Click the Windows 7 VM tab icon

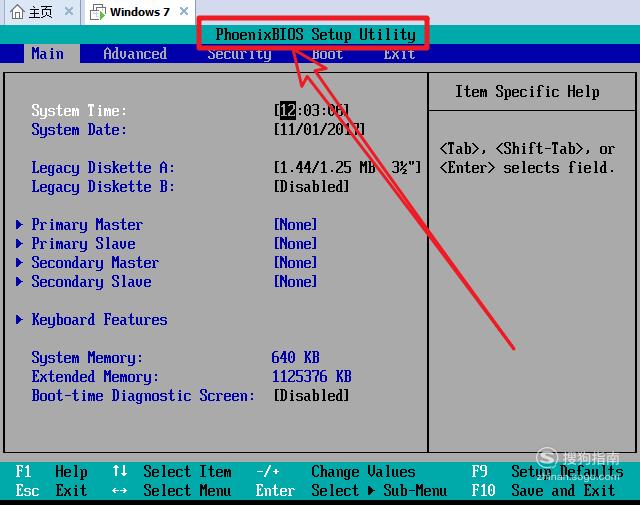(98, 12)
